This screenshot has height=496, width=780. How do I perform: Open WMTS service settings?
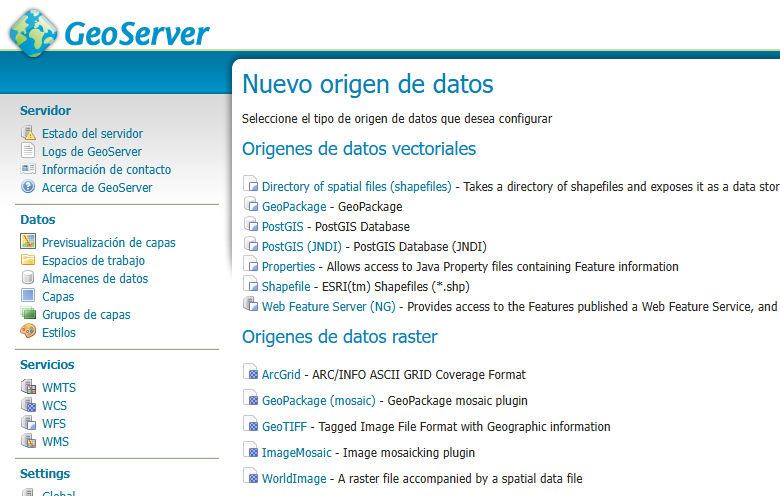(x=59, y=388)
